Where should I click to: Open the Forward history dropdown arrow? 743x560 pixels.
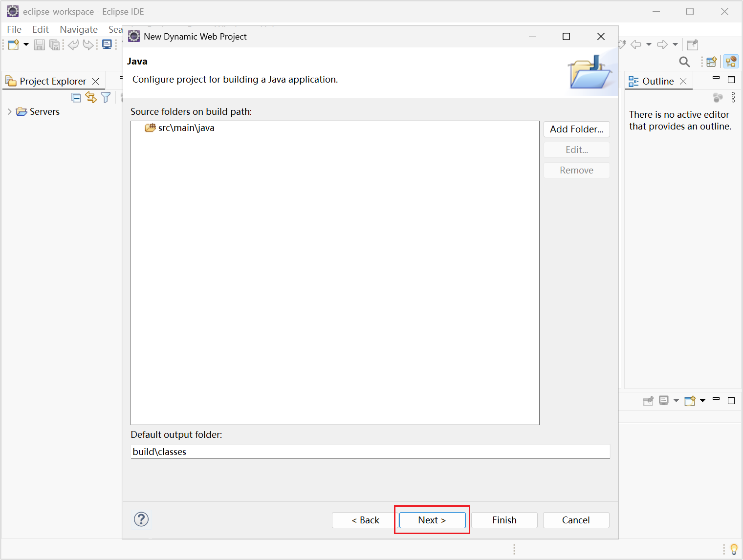676,44
